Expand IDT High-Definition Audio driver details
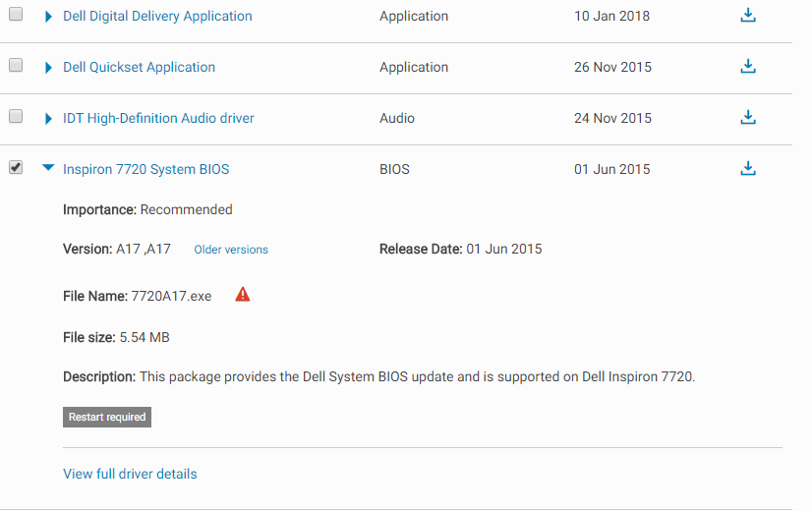 [x=48, y=119]
